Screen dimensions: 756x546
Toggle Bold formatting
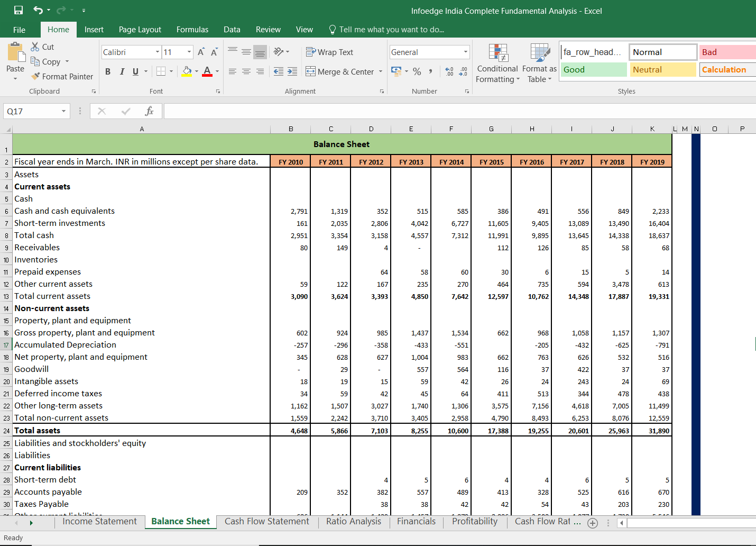coord(108,71)
